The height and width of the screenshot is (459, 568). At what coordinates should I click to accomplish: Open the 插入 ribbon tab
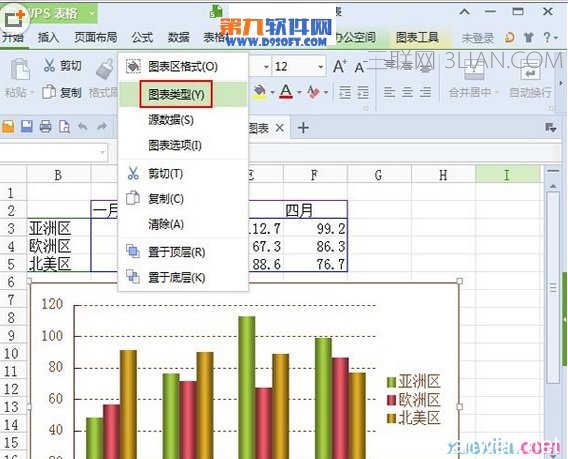48,37
